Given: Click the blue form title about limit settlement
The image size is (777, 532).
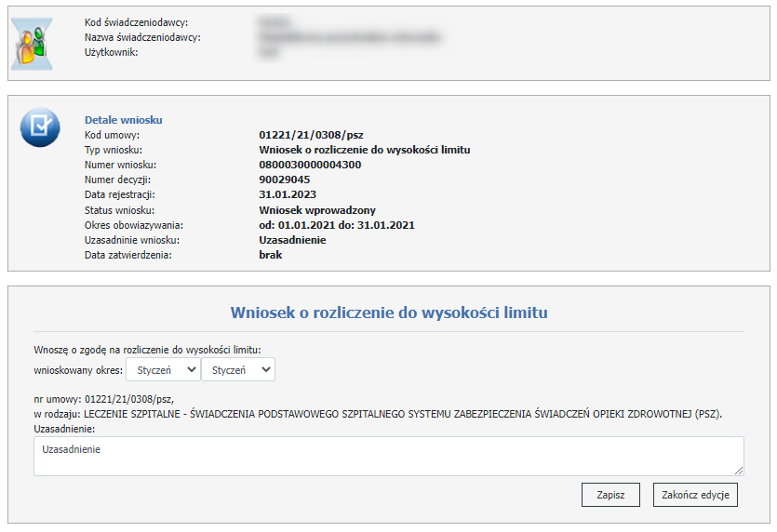Looking at the screenshot, I should pos(388,313).
